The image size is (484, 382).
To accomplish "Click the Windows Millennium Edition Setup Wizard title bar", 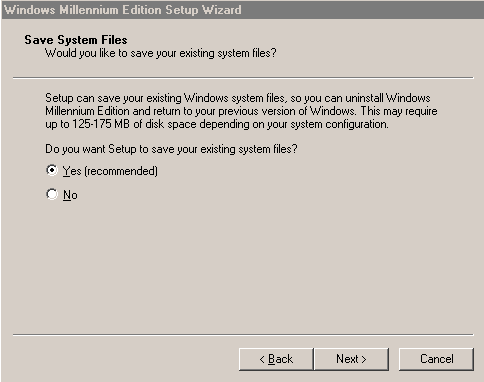I will pos(243,10).
